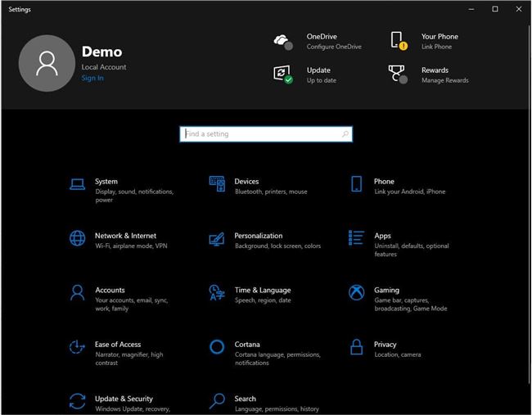Open the Devices keyboard and speaker icon
Viewport: 532px width, 415px height.
pyautogui.click(x=217, y=184)
